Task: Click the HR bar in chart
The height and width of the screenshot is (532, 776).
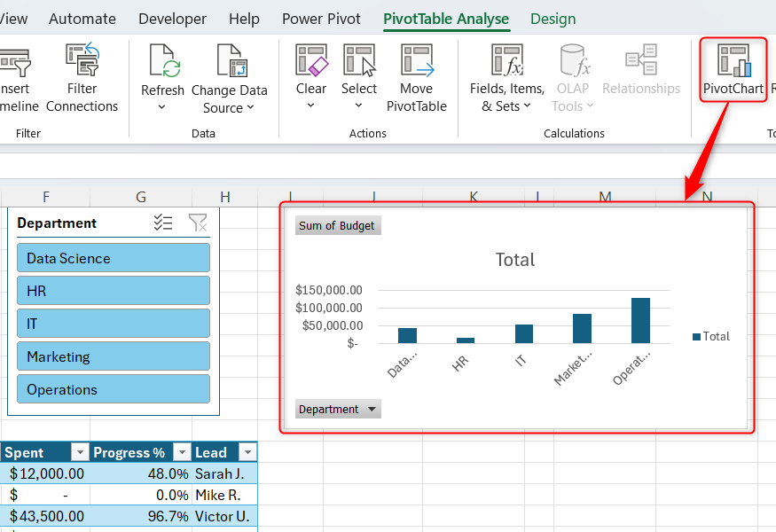Action: (466, 340)
